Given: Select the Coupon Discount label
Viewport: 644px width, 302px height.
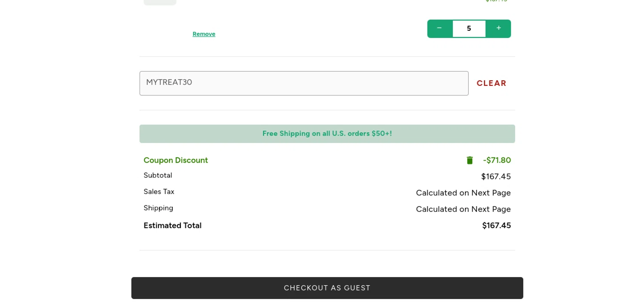Looking at the screenshot, I should (176, 160).
